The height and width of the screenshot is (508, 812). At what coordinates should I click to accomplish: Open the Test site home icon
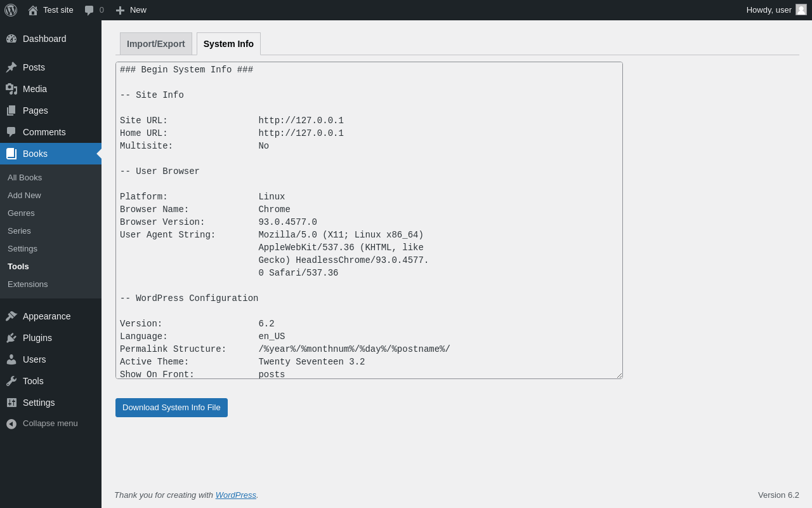click(33, 10)
